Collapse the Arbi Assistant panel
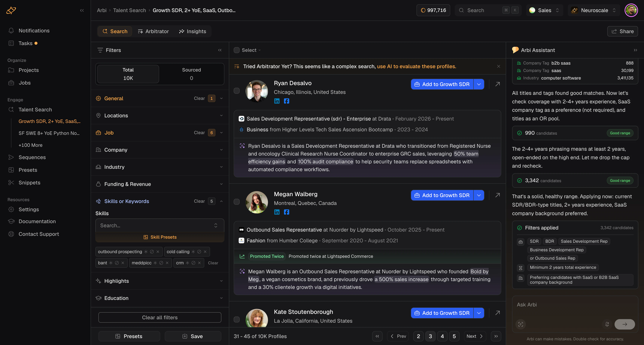This screenshot has width=644, height=345. click(635, 50)
